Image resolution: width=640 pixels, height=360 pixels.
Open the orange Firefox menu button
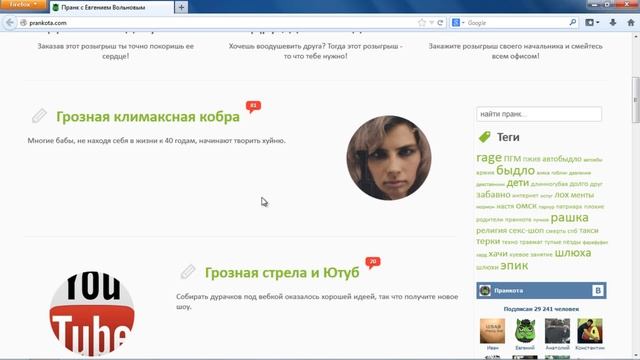click(x=23, y=4)
